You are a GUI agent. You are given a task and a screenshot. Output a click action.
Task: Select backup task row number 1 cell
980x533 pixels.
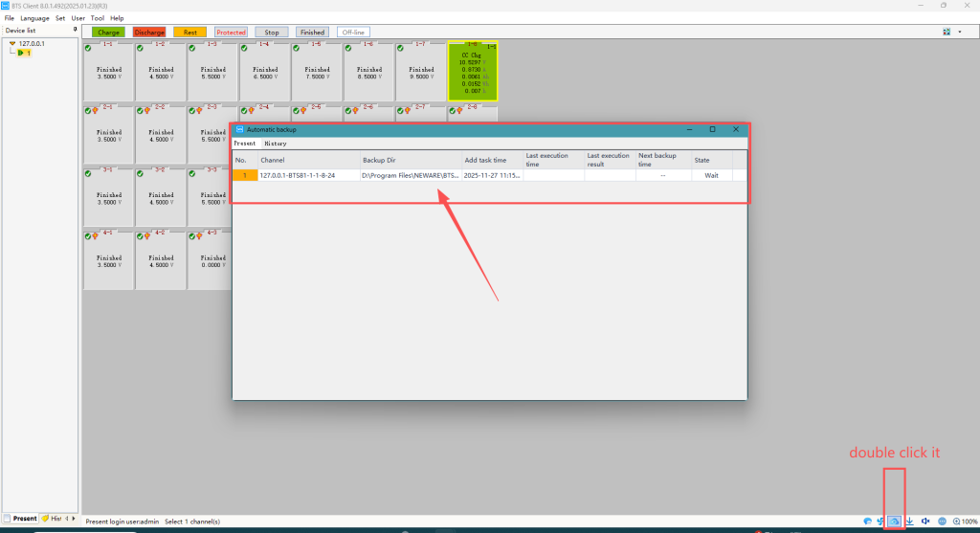[x=244, y=175]
